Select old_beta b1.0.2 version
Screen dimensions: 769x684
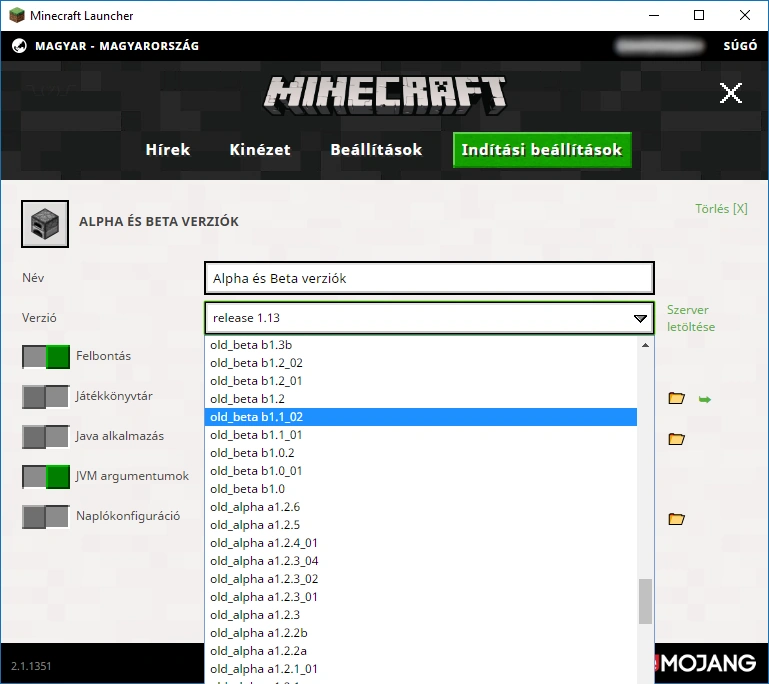pos(421,453)
